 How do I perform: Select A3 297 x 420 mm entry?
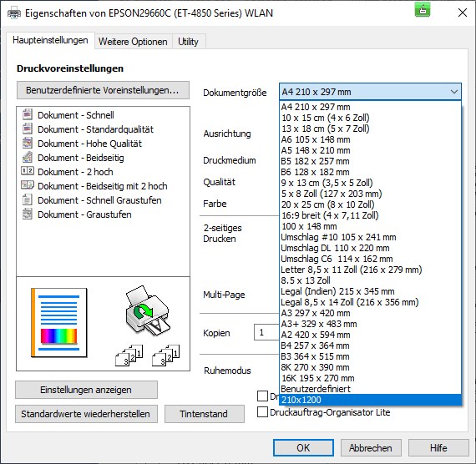click(x=370, y=313)
